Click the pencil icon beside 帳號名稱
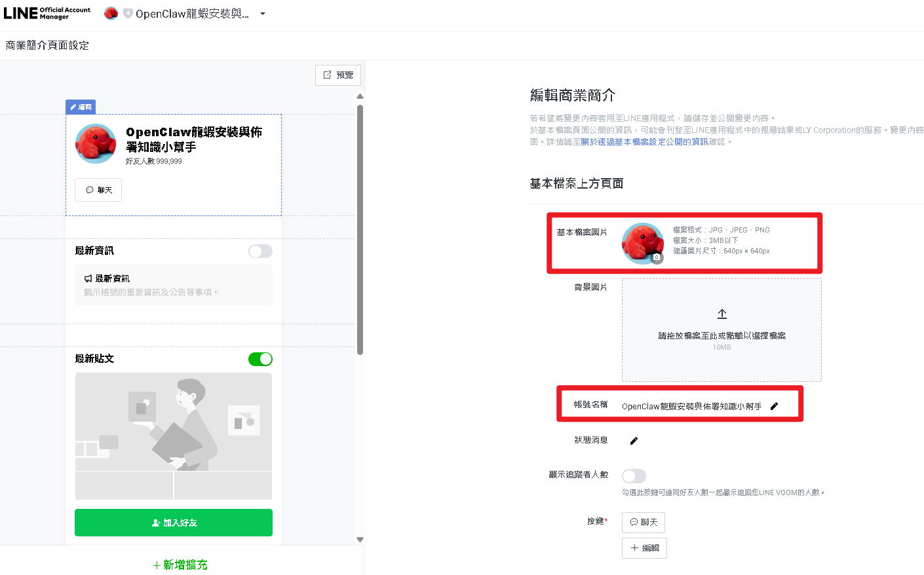Image resolution: width=924 pixels, height=575 pixels. [x=775, y=405]
